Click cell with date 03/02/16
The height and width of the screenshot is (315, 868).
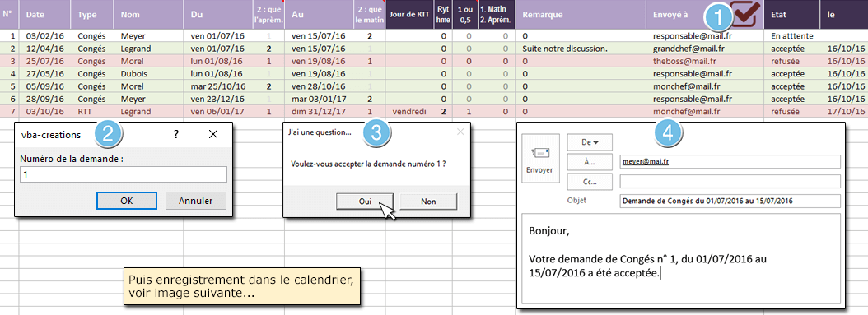click(45, 35)
